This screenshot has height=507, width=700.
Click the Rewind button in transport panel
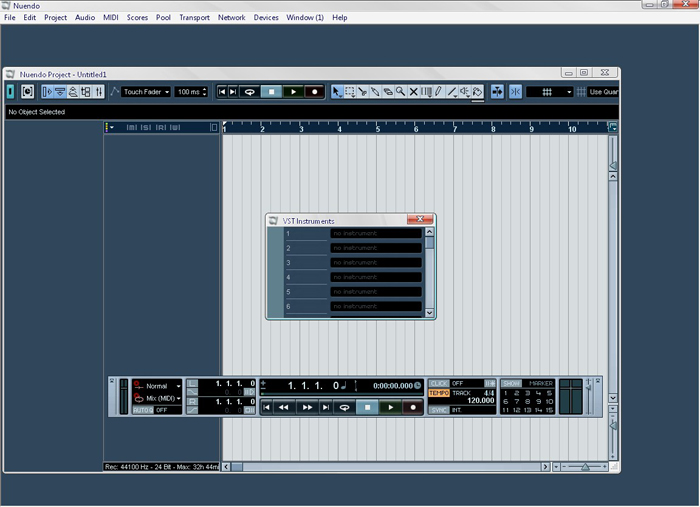(283, 407)
